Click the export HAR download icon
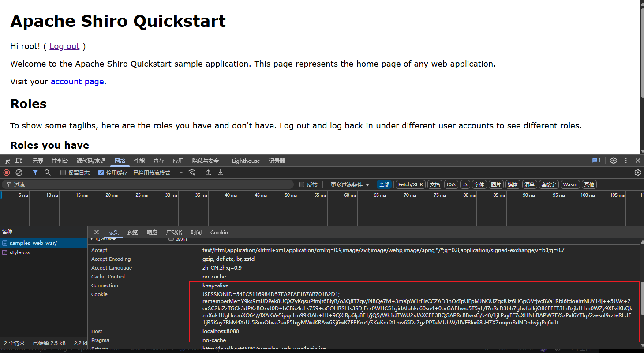 [x=221, y=173]
